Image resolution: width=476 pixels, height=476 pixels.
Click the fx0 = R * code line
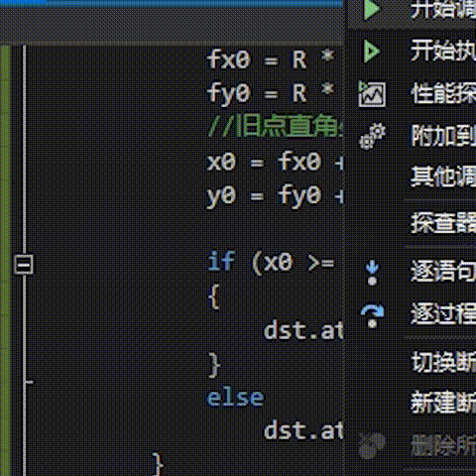point(271,59)
